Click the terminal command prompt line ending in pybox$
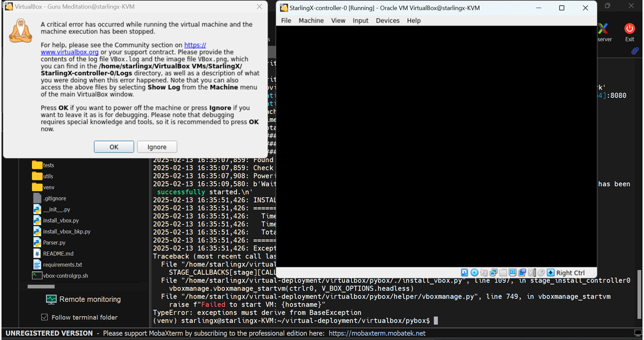Viewport: 644px width, 340px height. (x=295, y=320)
